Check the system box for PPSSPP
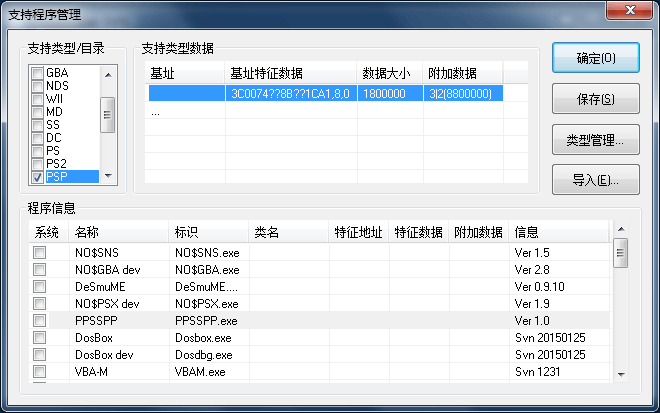This screenshot has height=413, width=660. click(40, 320)
